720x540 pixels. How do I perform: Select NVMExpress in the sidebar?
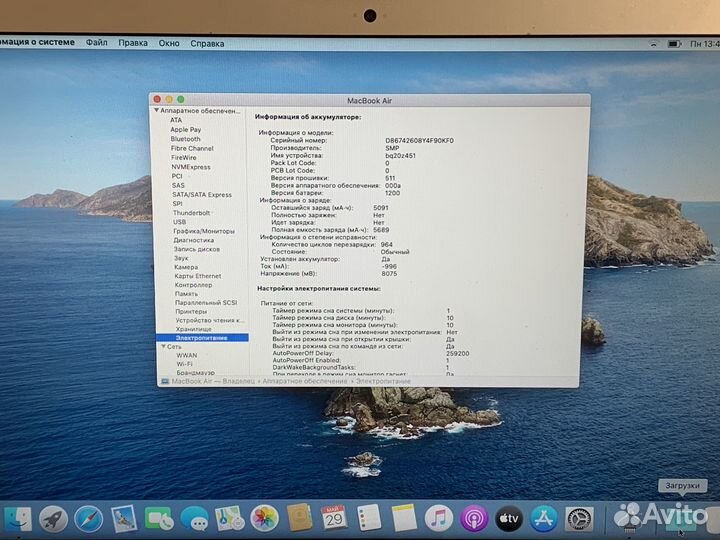point(191,167)
